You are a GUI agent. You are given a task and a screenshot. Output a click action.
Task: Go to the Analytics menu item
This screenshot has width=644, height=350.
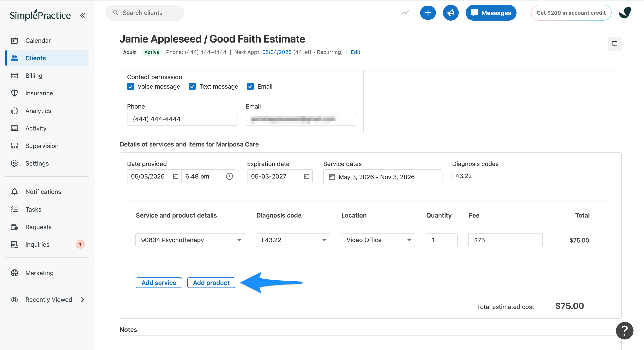pos(47,110)
